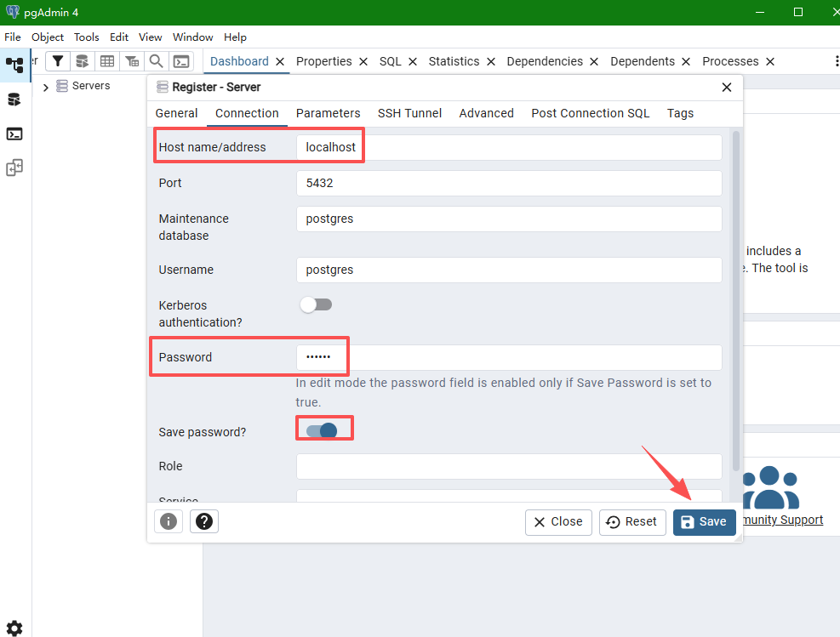Close the Properties tab
Image resolution: width=840 pixels, height=637 pixels.
tap(363, 61)
